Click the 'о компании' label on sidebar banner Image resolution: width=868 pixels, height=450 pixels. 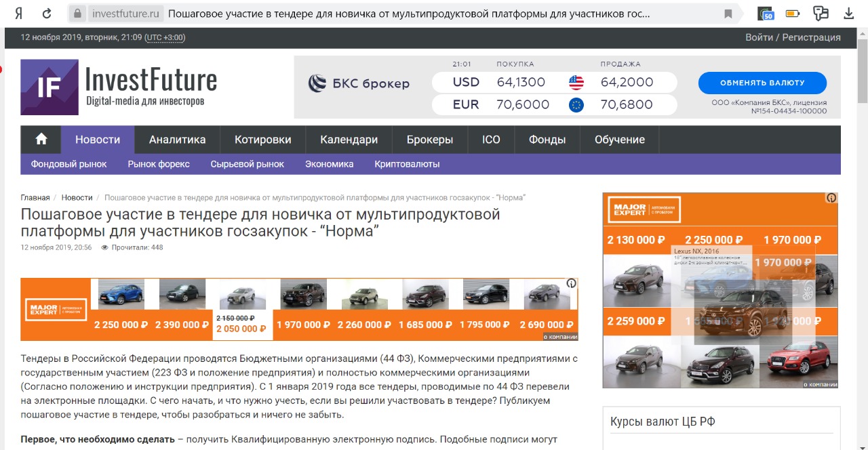pyautogui.click(x=820, y=384)
